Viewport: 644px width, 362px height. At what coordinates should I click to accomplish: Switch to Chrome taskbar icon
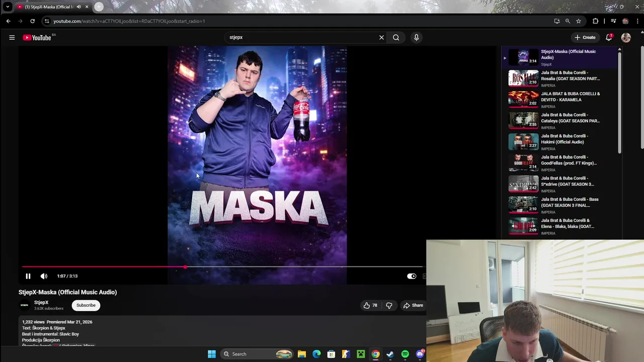pyautogui.click(x=375, y=354)
